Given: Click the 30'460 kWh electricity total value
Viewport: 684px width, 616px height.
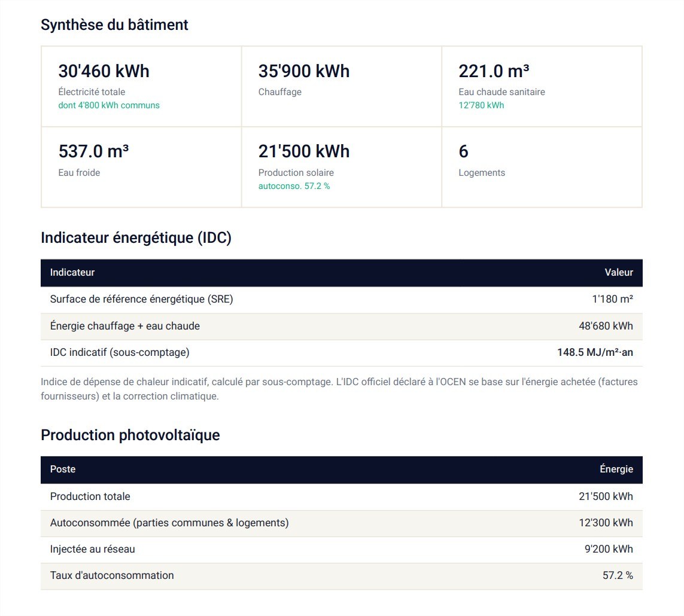Looking at the screenshot, I should click(x=104, y=71).
